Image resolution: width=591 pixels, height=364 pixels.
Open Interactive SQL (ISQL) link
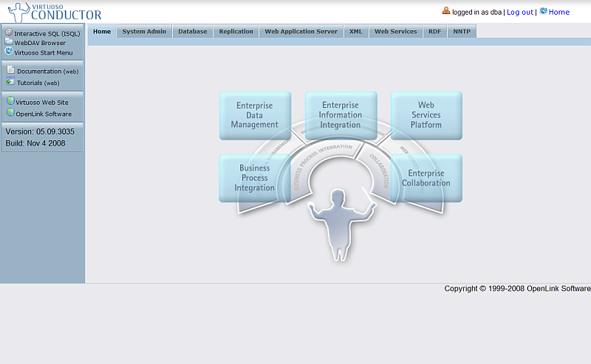click(x=47, y=33)
